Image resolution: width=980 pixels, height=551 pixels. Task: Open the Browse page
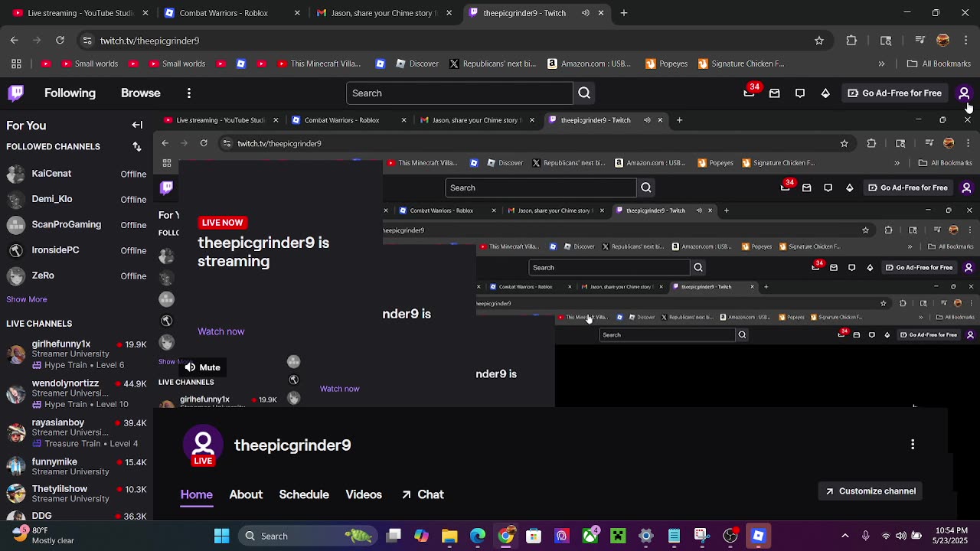[141, 93]
